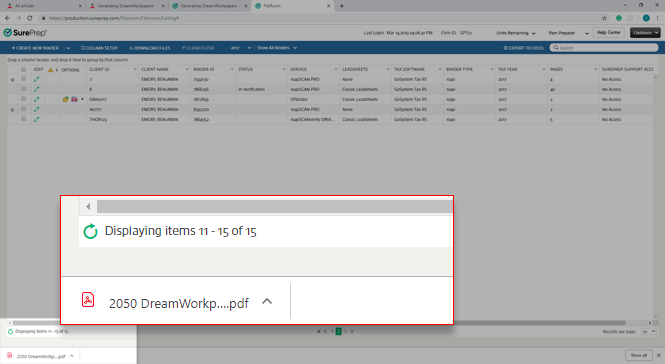Go to the next page of results
The width and height of the screenshot is (665, 364).
(345, 331)
